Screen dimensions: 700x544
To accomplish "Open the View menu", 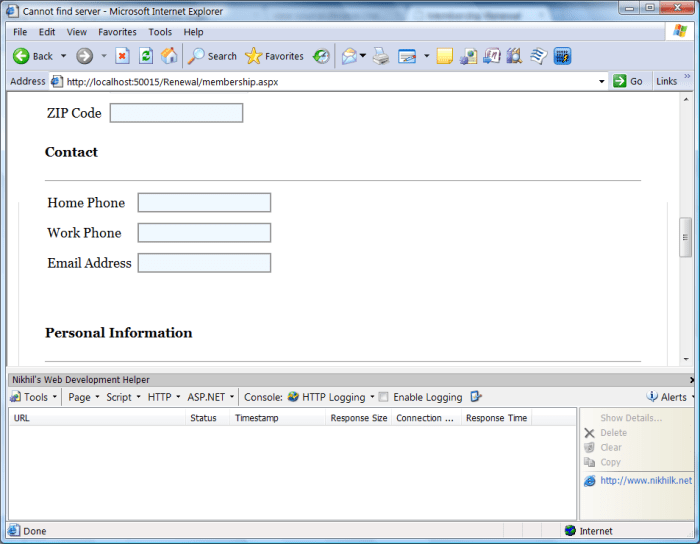I will [x=77, y=32].
